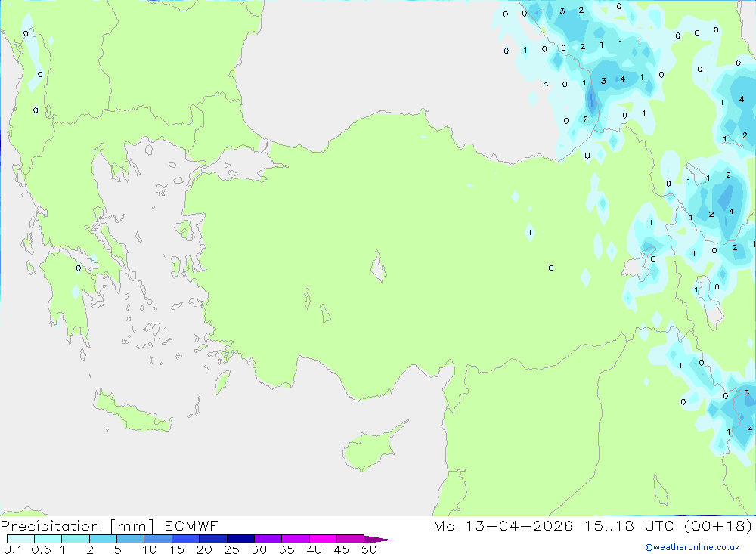Image resolution: width=756 pixels, height=554 pixels.
Task: Click the "25" legend tick label
Action: [232, 549]
